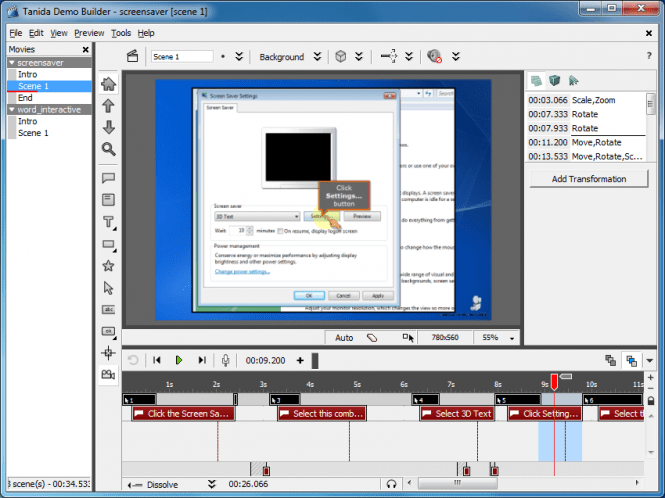Expand the Dissolve transition chevron
Viewport: 665px width, 498px height.
pyautogui.click(x=212, y=484)
